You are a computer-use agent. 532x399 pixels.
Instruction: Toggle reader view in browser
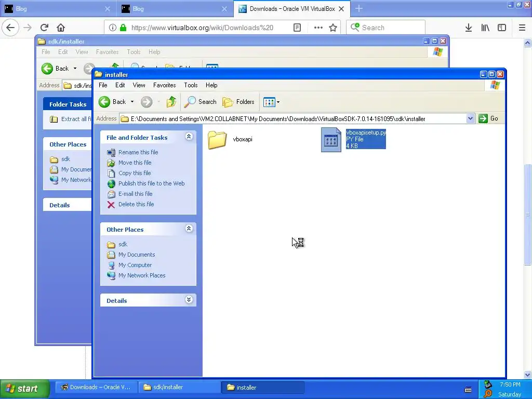pos(297,28)
